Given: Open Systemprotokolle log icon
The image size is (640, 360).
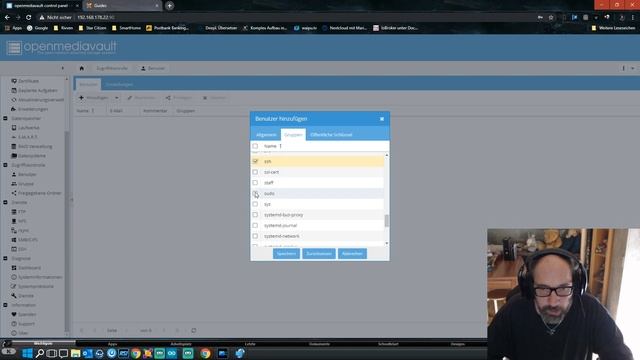Looking at the screenshot, I should 14,287.
